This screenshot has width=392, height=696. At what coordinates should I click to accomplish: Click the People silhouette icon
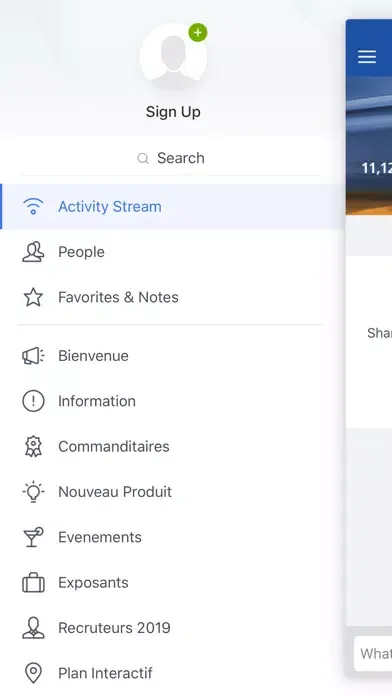(x=33, y=252)
